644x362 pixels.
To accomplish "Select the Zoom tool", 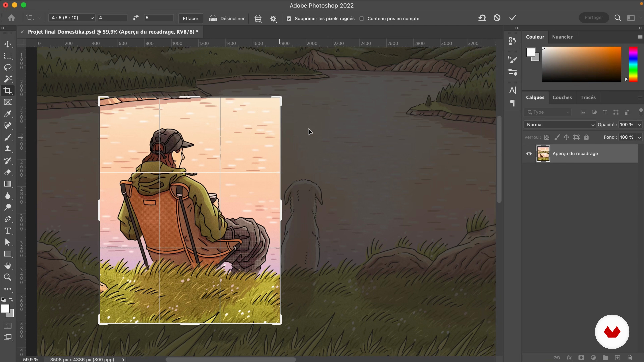I will click(x=8, y=277).
